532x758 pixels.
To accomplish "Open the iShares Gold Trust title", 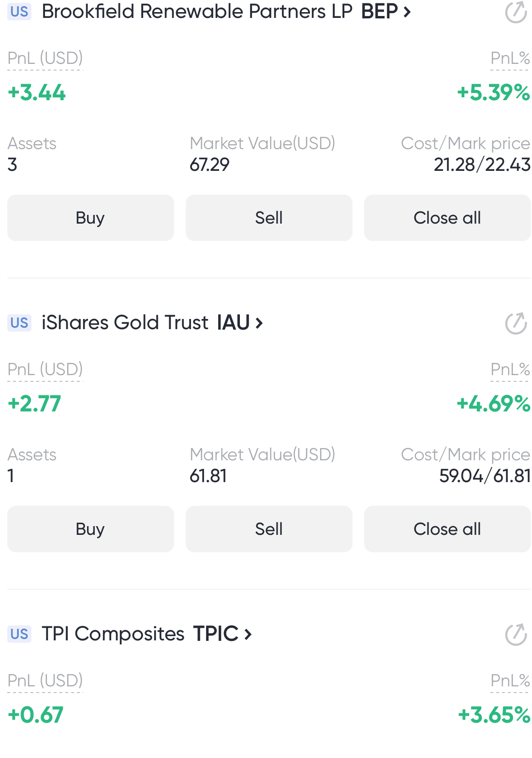I will (125, 323).
